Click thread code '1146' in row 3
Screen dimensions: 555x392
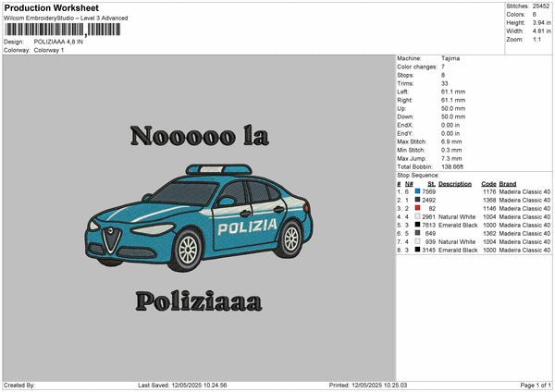click(489, 208)
